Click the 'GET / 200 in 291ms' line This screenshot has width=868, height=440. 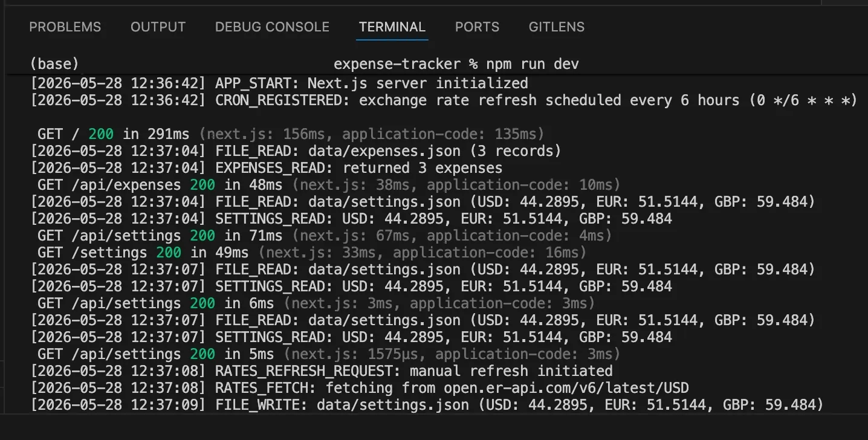pos(291,134)
